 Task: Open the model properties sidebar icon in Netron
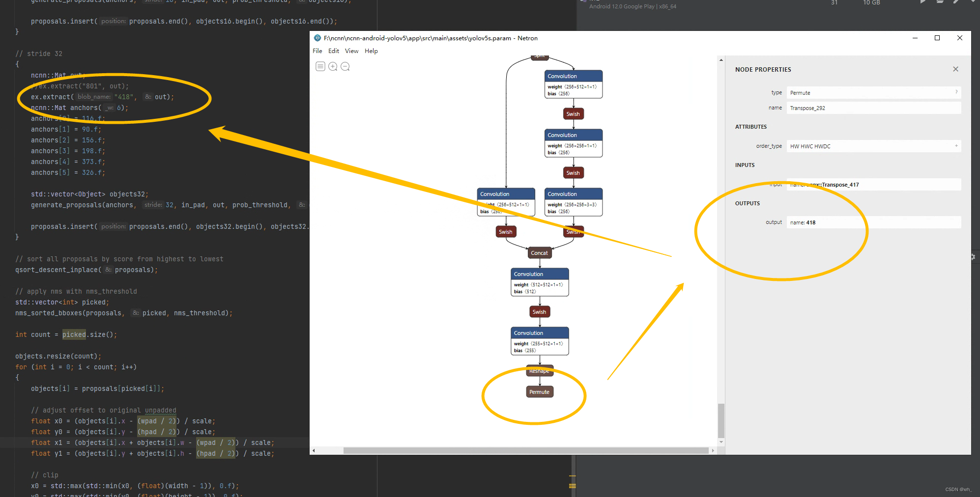tap(320, 66)
